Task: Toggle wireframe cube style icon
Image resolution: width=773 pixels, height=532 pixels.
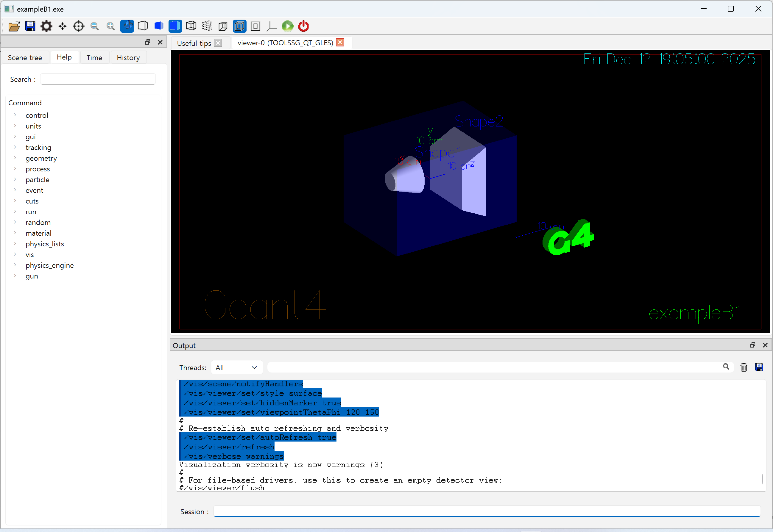Action: [x=191, y=26]
